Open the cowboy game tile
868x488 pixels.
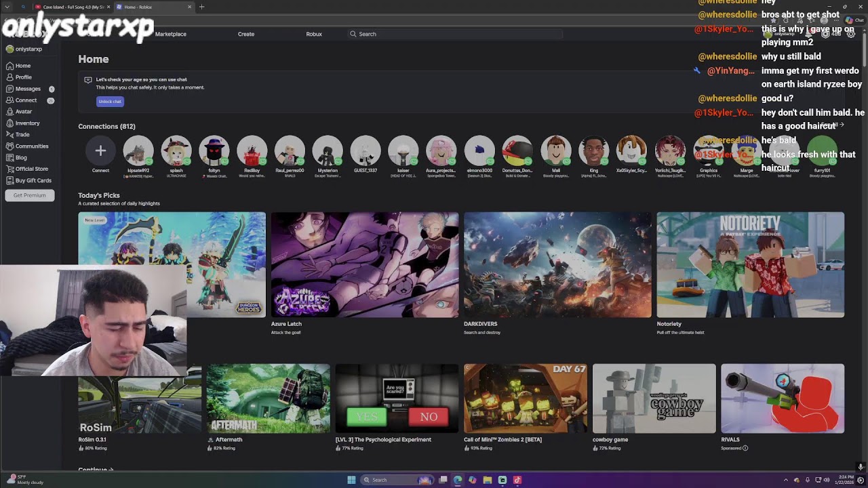[654, 399]
